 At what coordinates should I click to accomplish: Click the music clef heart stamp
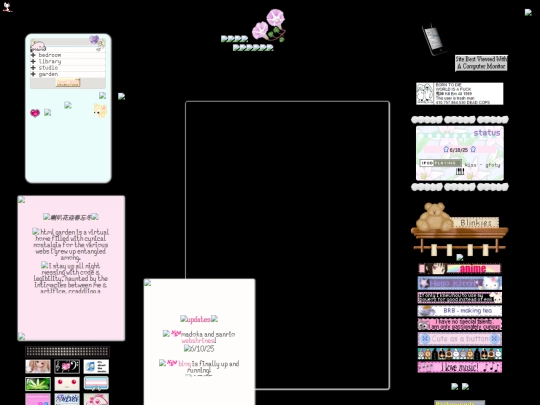pyautogui.click(x=67, y=366)
